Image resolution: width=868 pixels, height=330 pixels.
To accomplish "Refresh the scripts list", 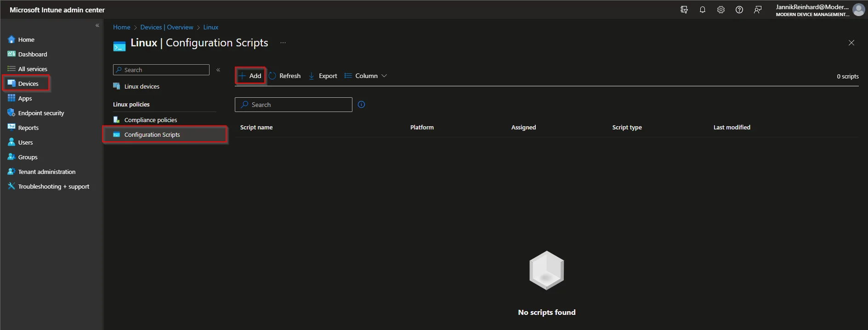I will (285, 76).
